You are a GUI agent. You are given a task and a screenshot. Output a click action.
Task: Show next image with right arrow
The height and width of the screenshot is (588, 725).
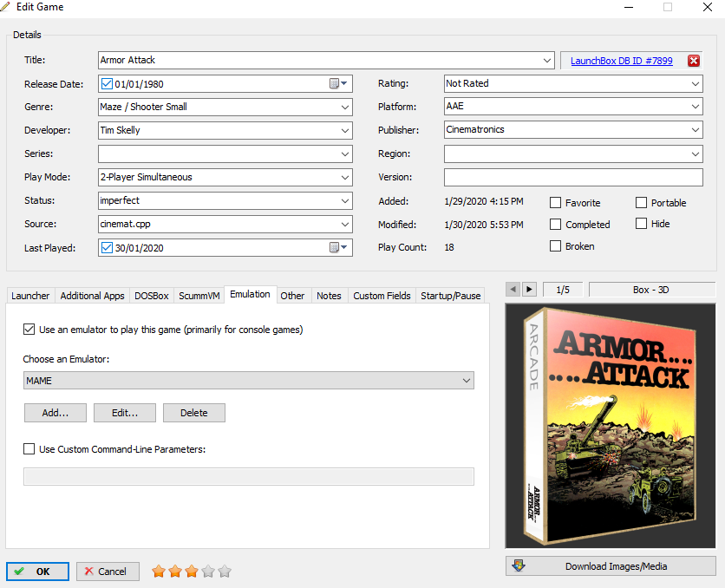[529, 290]
